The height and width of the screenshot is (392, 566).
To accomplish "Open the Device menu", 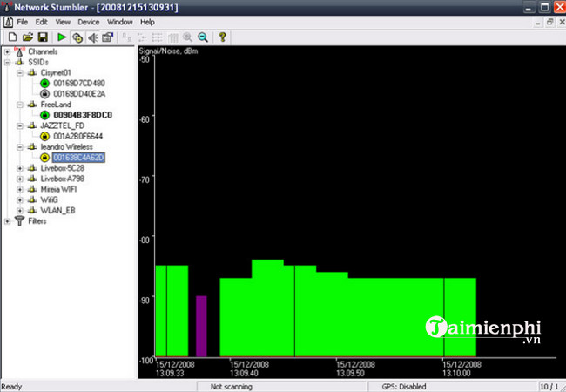I will pyautogui.click(x=88, y=21).
